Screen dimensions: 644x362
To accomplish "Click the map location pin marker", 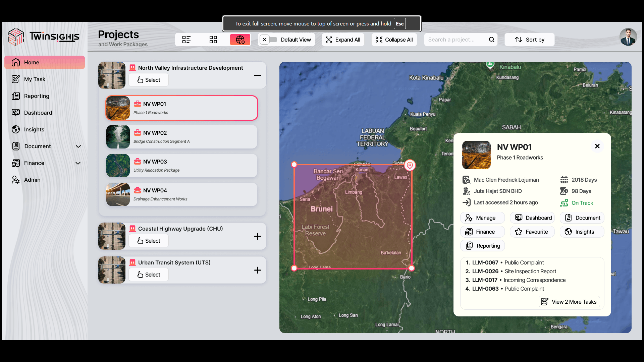I will click(410, 165).
